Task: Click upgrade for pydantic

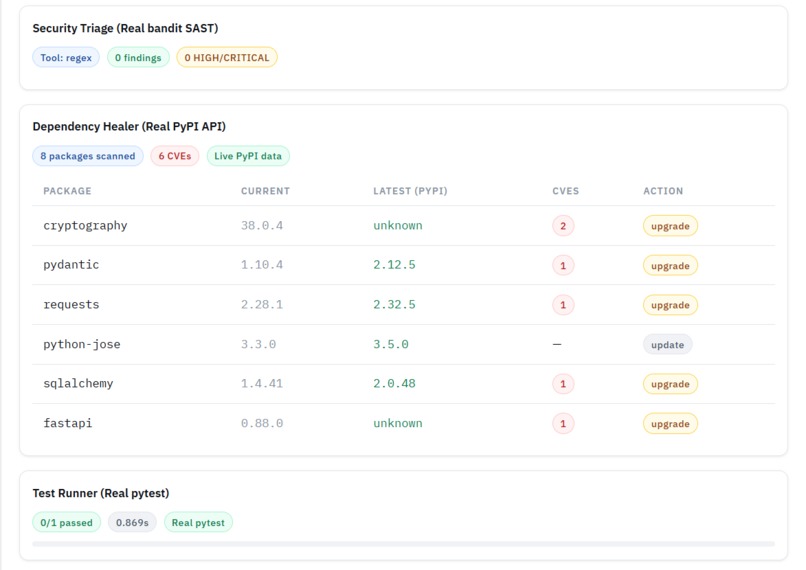Action: pos(670,265)
